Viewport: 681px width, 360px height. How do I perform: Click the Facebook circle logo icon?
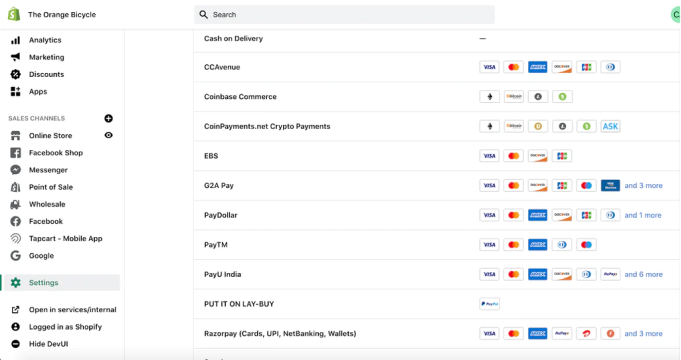coord(16,221)
